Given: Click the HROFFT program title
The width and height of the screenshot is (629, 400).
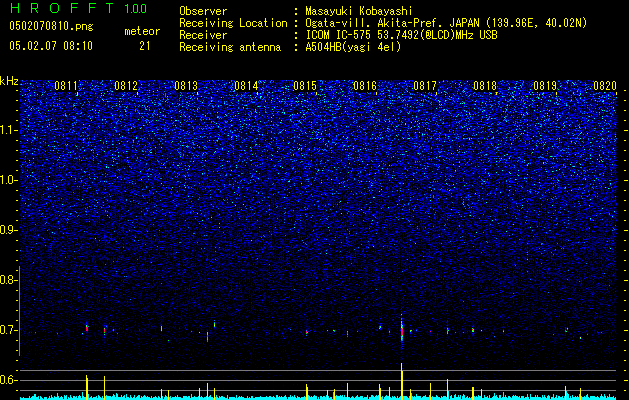Looking at the screenshot, I should pos(62,8).
